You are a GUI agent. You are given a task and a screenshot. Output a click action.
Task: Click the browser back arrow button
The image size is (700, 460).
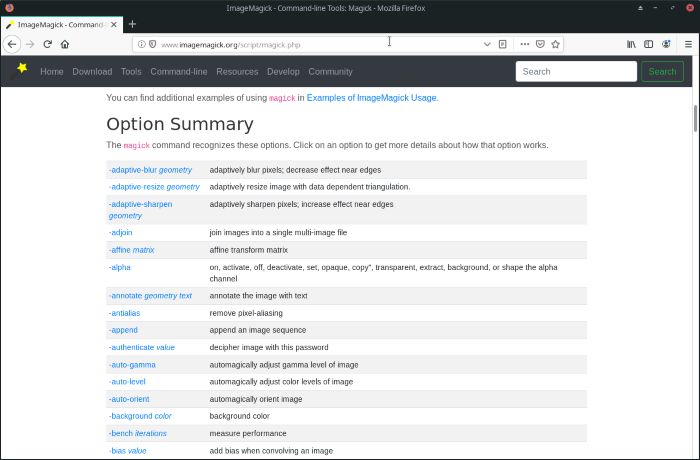click(12, 44)
